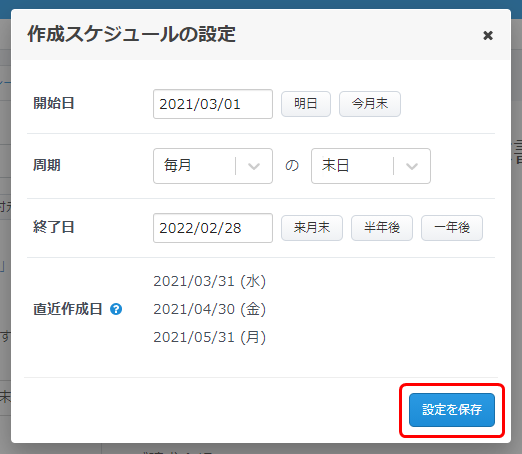Save with the 設定を保存 button

[452, 410]
